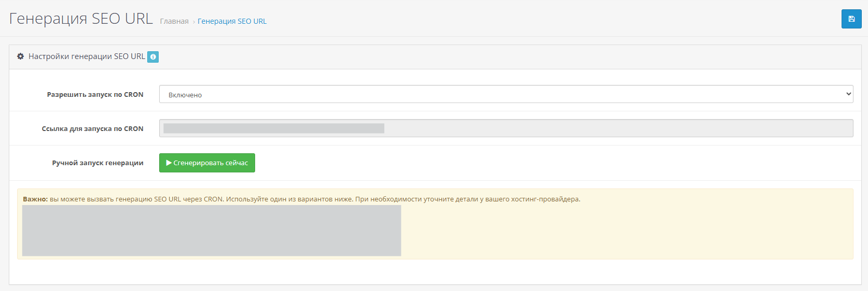
Task: Go to 'Главная' breadcrumb link
Action: click(x=174, y=21)
